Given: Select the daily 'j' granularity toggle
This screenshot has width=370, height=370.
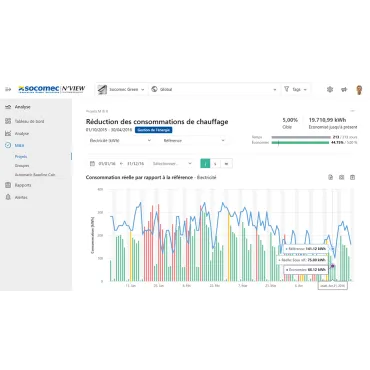Looking at the screenshot, I should 205,164.
